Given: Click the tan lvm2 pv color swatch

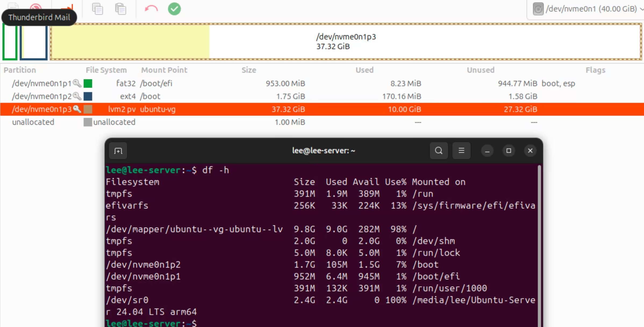Looking at the screenshot, I should click(x=88, y=109).
